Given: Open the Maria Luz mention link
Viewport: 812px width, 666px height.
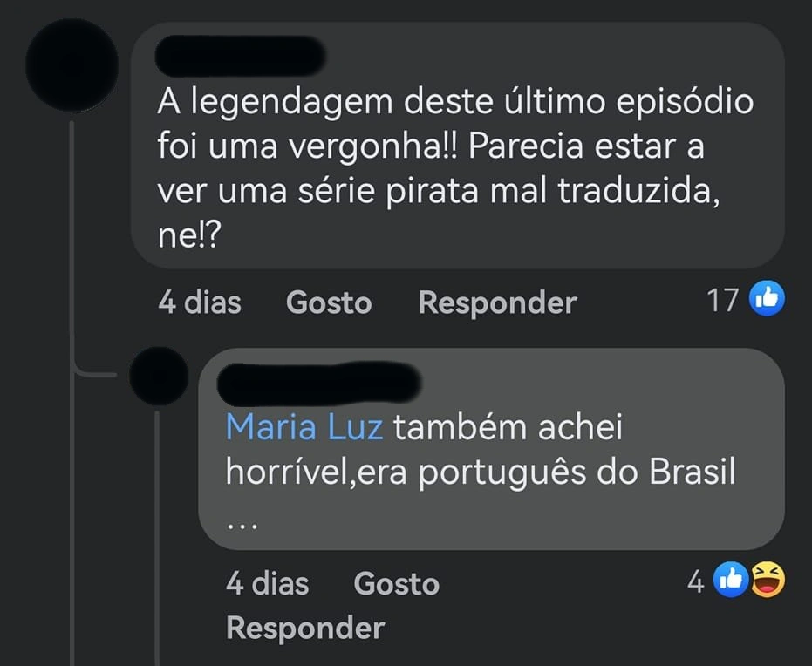Looking at the screenshot, I should tap(304, 428).
